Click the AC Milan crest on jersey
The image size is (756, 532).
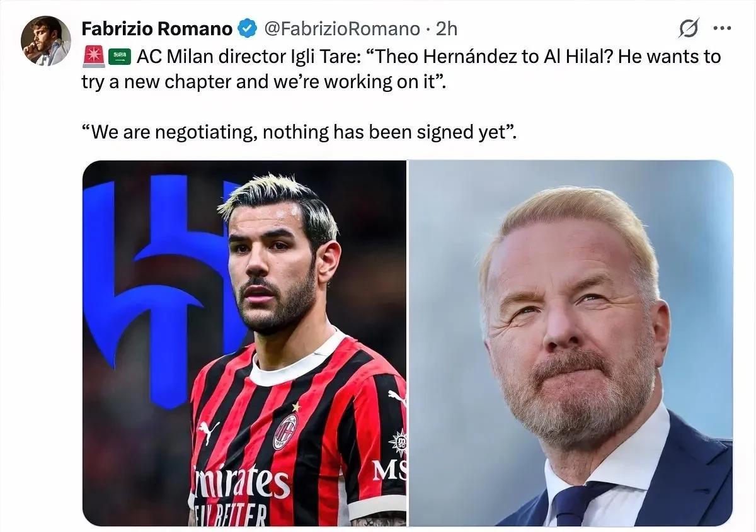[x=285, y=431]
